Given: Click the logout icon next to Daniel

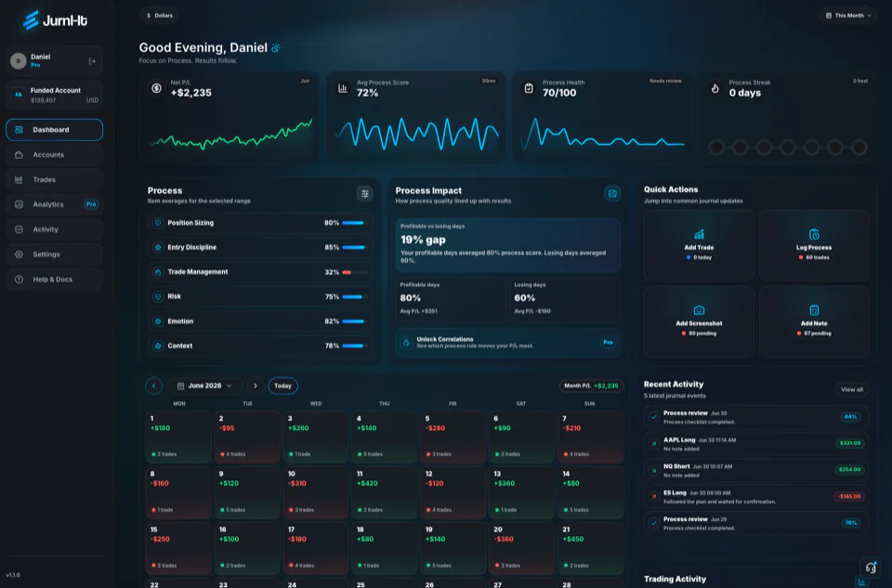Looking at the screenshot, I should (92, 61).
